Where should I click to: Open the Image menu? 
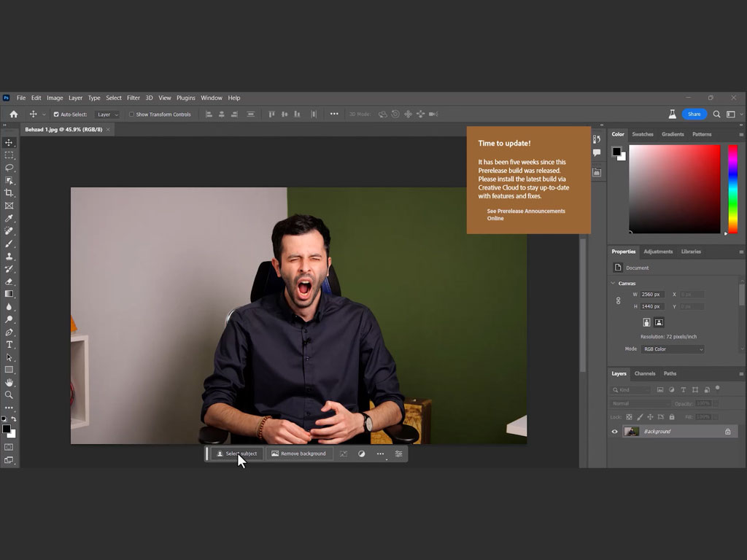(x=55, y=98)
